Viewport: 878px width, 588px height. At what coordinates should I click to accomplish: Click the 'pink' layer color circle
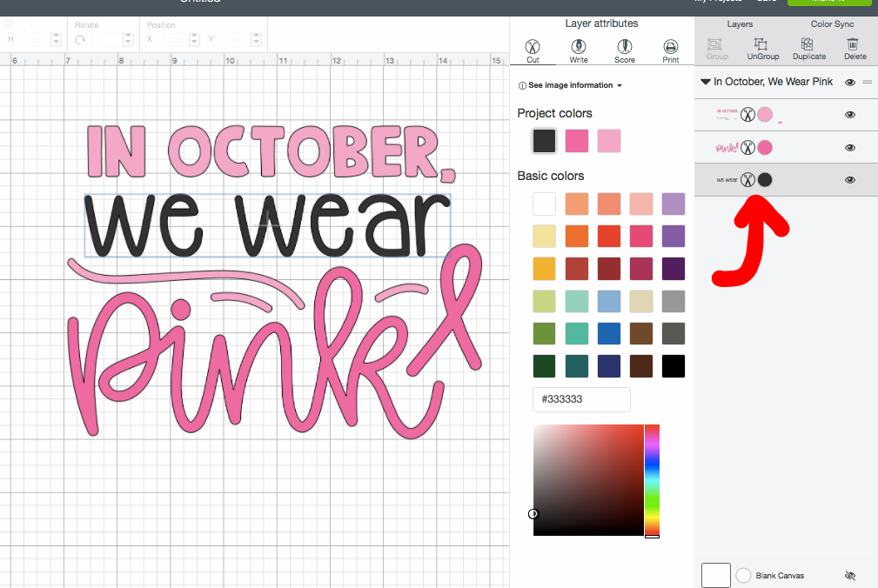(x=764, y=148)
